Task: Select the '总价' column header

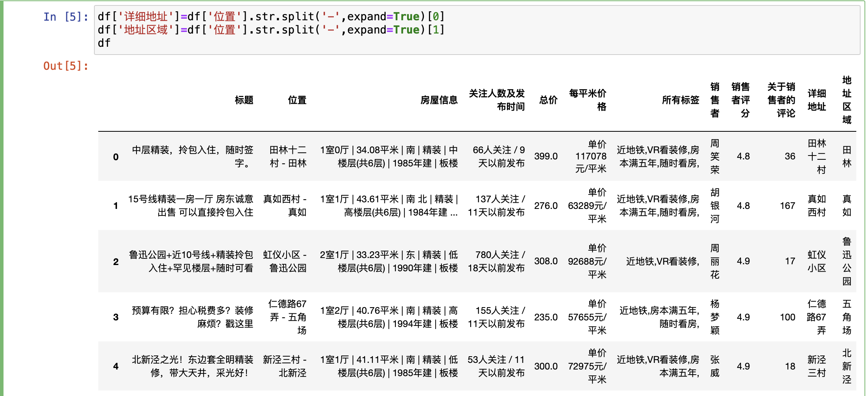Action: [x=548, y=100]
